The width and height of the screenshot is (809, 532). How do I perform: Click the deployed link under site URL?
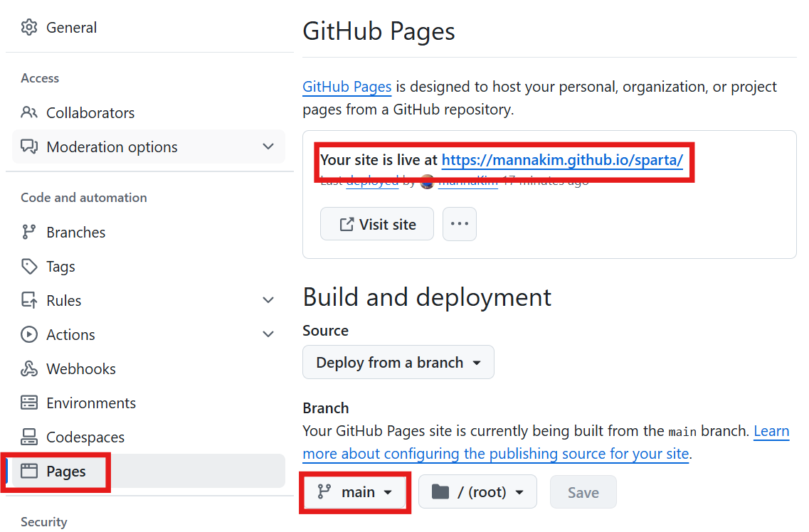pyautogui.click(x=372, y=181)
